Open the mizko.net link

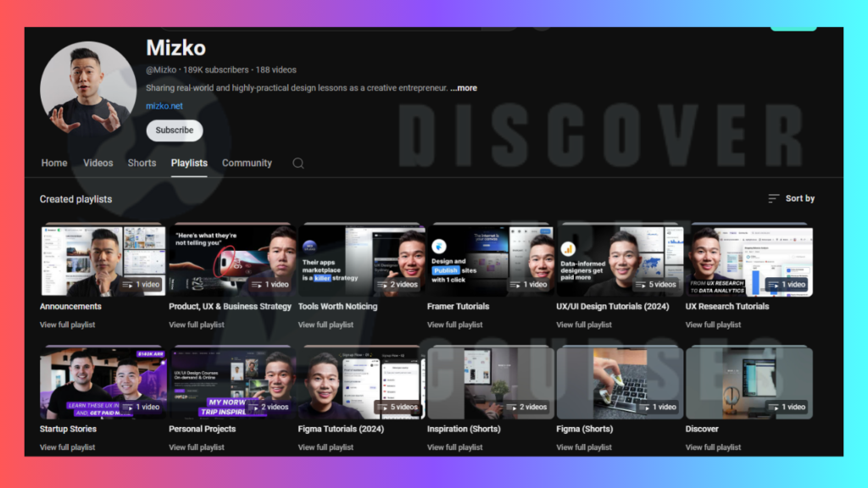164,106
